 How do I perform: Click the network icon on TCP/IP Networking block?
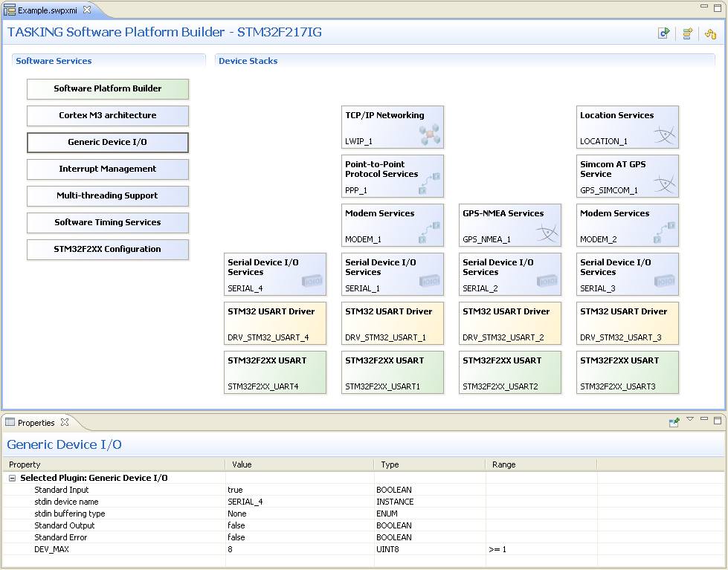(x=429, y=135)
